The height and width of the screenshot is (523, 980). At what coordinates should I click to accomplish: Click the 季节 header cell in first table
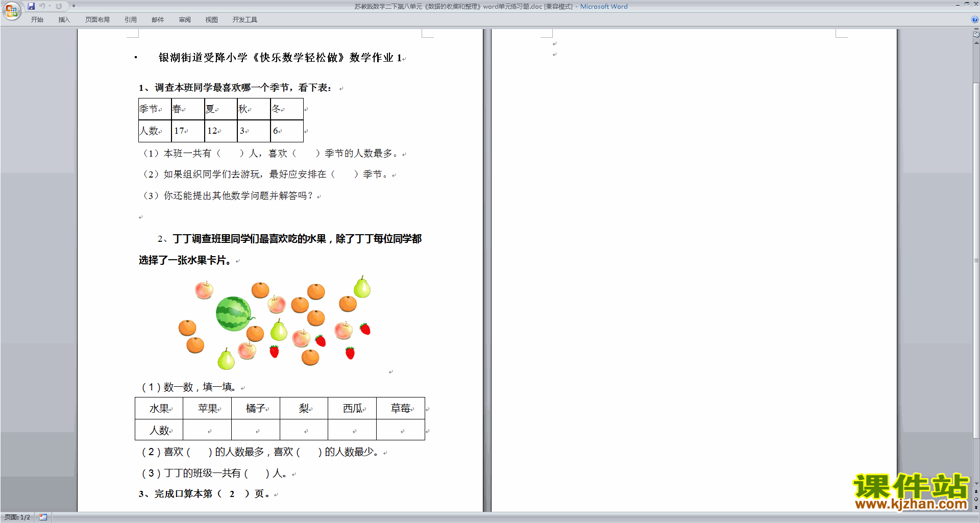pos(155,109)
